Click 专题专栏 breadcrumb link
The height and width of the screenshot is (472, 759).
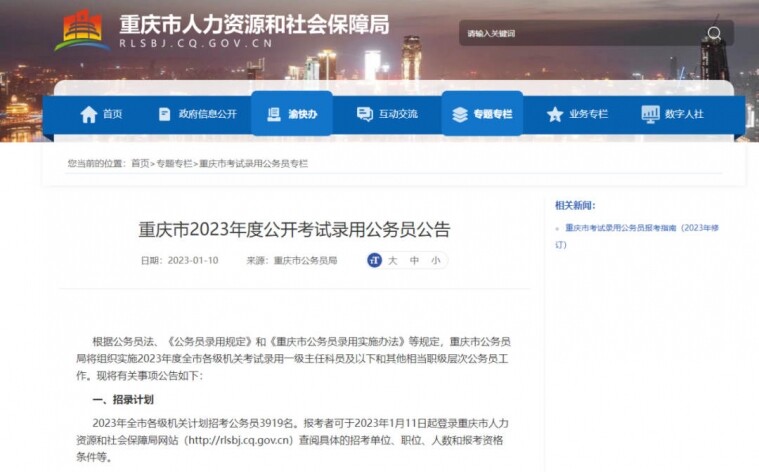coord(174,164)
